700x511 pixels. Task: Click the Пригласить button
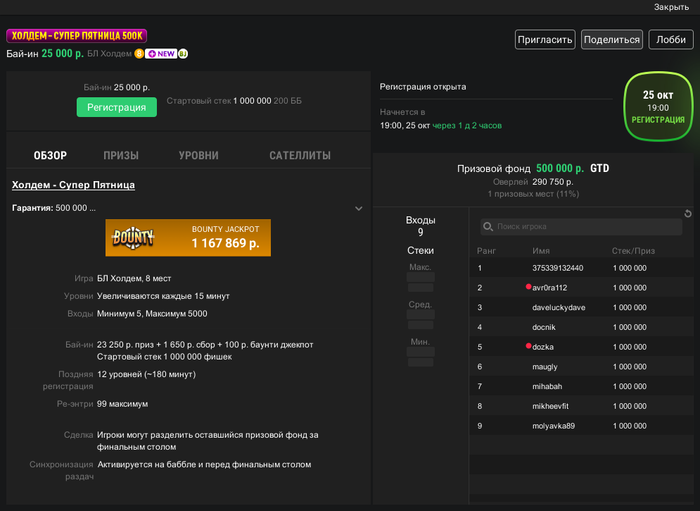545,40
